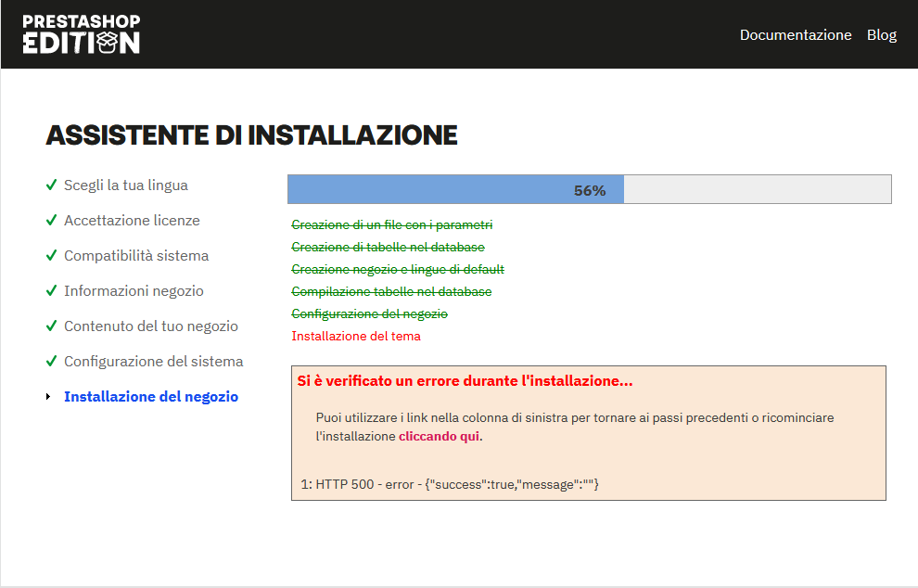Click Creazione negozio e lingue di default
Screen dimensions: 918x588
398,269
